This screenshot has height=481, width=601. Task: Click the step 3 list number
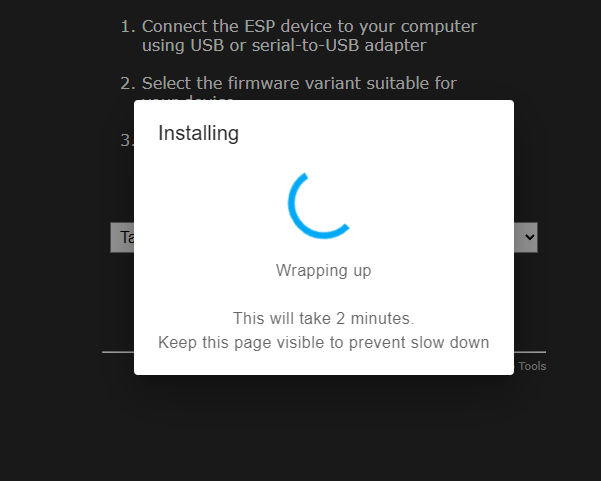[x=127, y=140]
